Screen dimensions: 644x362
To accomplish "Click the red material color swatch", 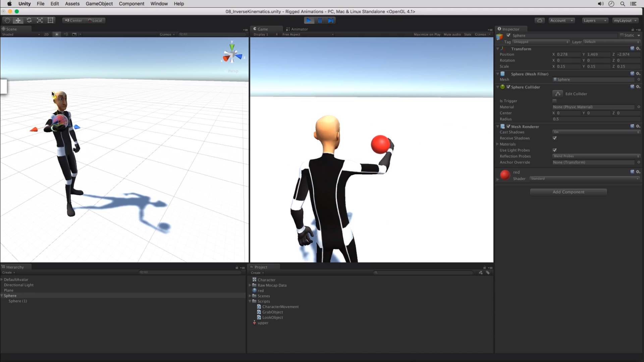I will coord(505,174).
